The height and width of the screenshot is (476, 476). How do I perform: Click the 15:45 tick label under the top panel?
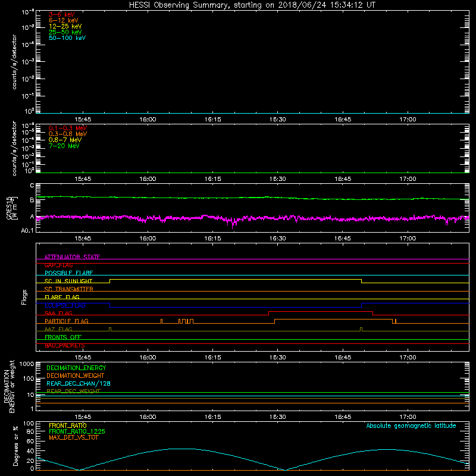[83, 120]
